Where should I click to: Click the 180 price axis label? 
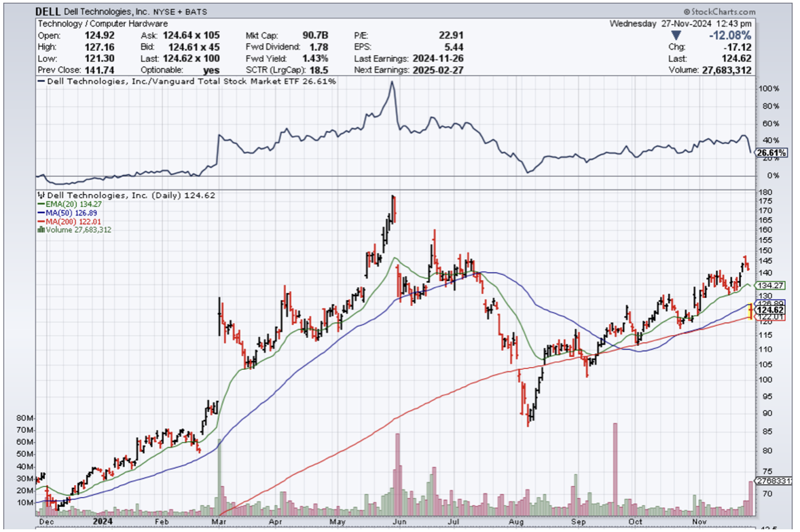tap(766, 193)
